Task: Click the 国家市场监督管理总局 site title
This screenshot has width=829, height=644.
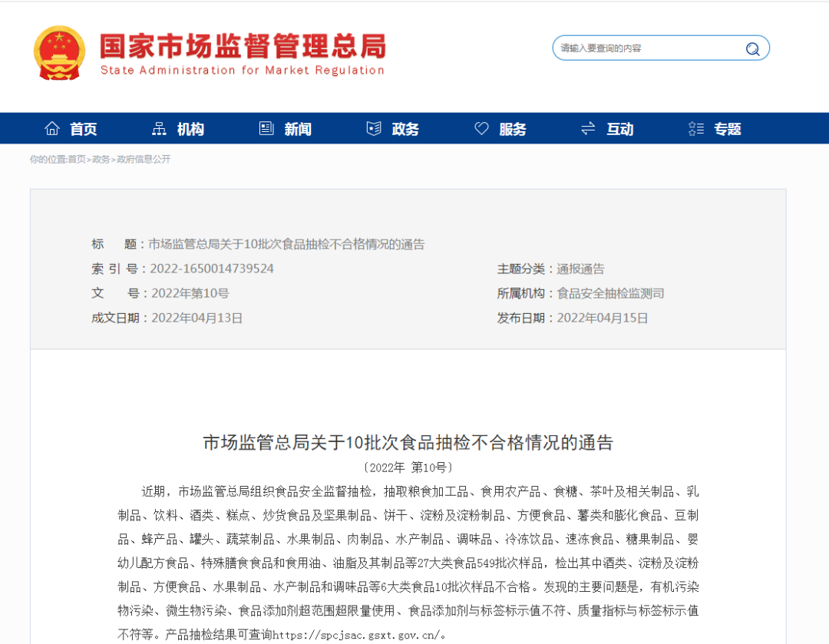Action: pos(243,46)
